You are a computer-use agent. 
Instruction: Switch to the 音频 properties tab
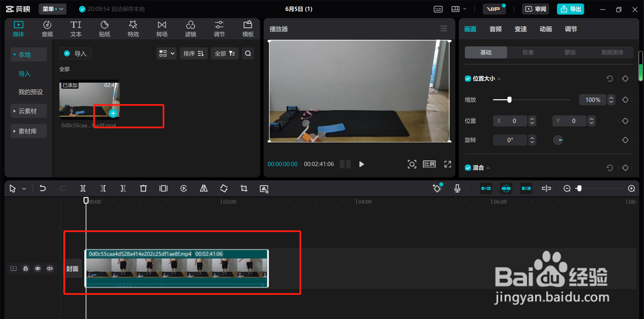495,29
